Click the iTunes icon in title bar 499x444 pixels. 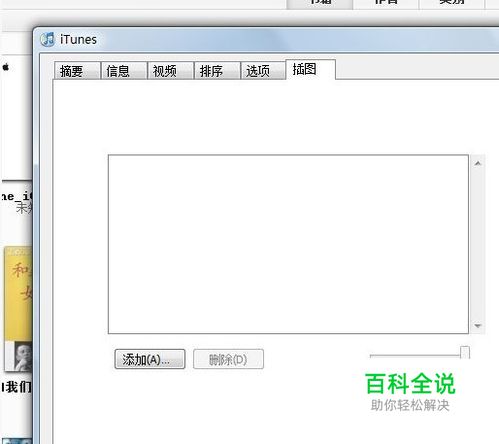pyautogui.click(x=47, y=40)
